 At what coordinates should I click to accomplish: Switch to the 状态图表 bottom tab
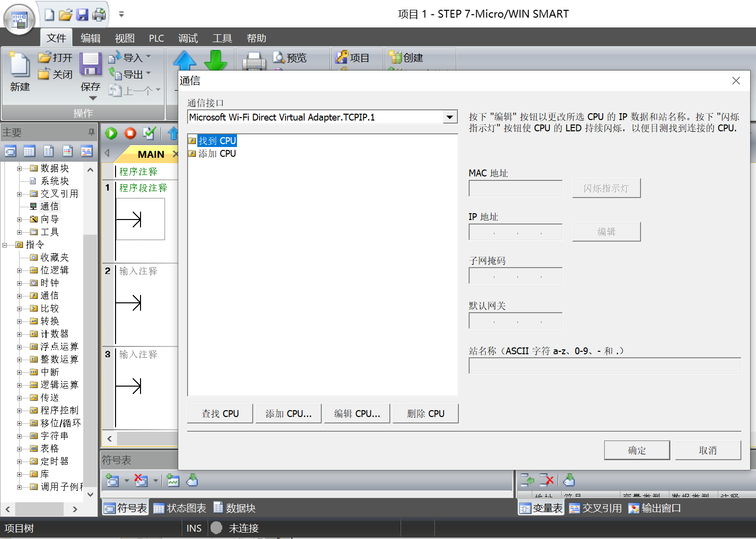tap(180, 508)
